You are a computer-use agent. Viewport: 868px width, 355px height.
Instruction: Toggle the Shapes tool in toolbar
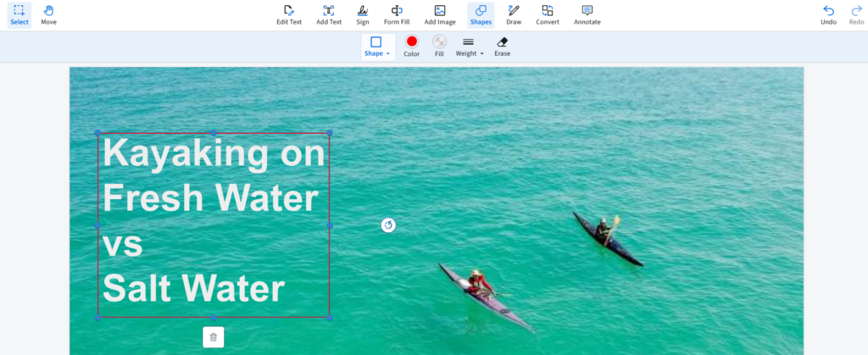tap(481, 14)
